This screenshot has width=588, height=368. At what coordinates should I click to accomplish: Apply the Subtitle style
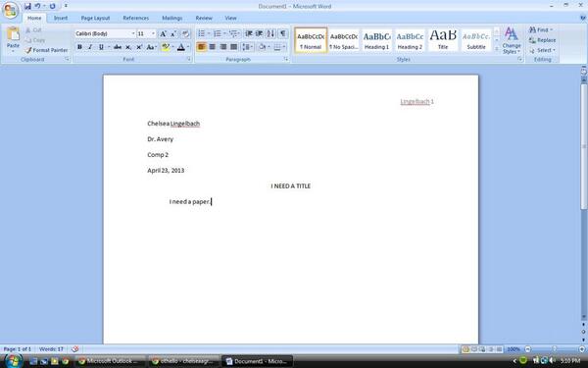click(476, 40)
